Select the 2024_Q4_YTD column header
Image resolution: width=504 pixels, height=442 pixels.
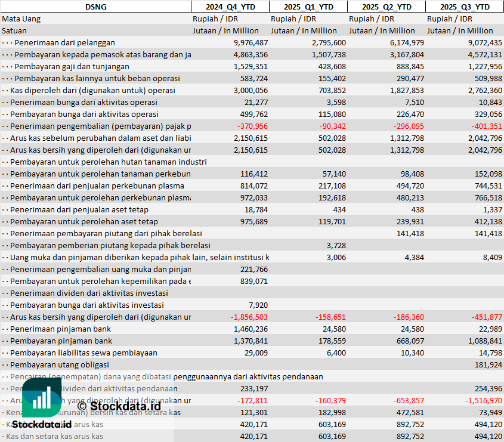click(230, 7)
